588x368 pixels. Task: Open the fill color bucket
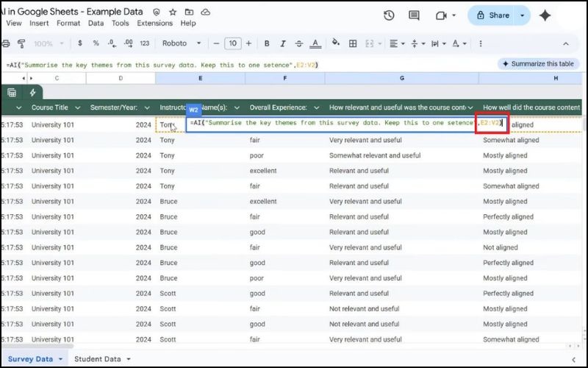[x=337, y=43]
